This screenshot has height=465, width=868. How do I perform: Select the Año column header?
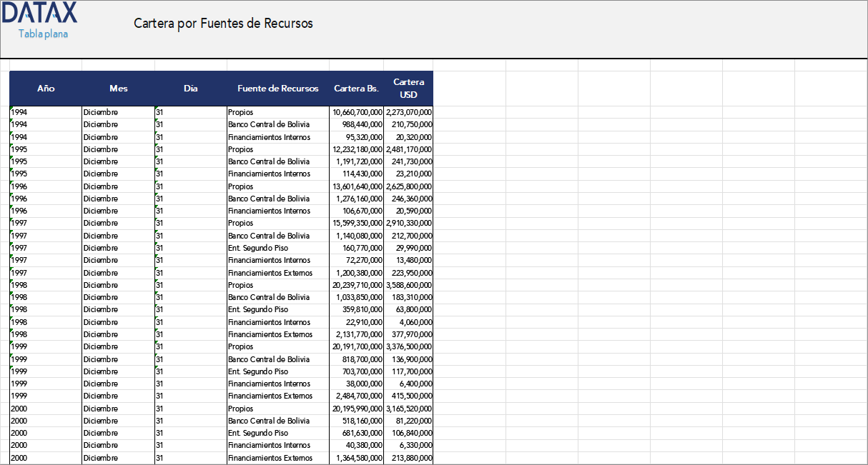pos(46,88)
